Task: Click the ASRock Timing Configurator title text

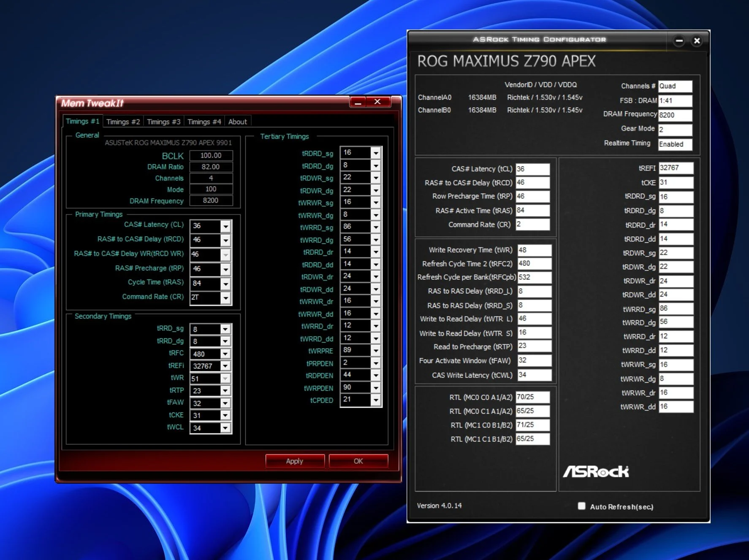Action: (x=539, y=39)
